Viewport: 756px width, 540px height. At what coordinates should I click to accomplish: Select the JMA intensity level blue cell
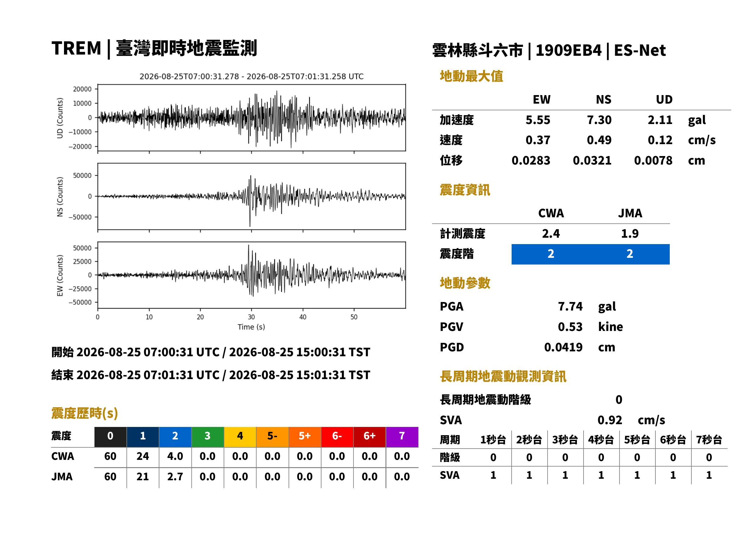[x=630, y=254]
